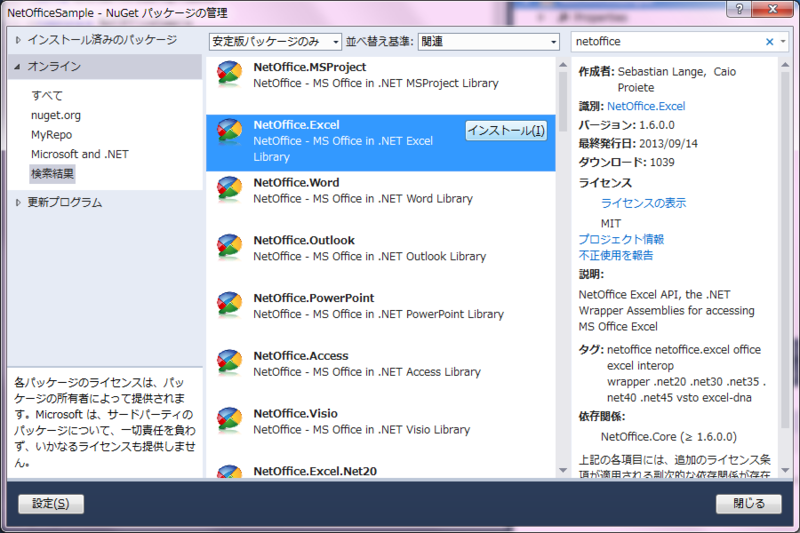Close the dialog with 閉じる button

tap(748, 504)
